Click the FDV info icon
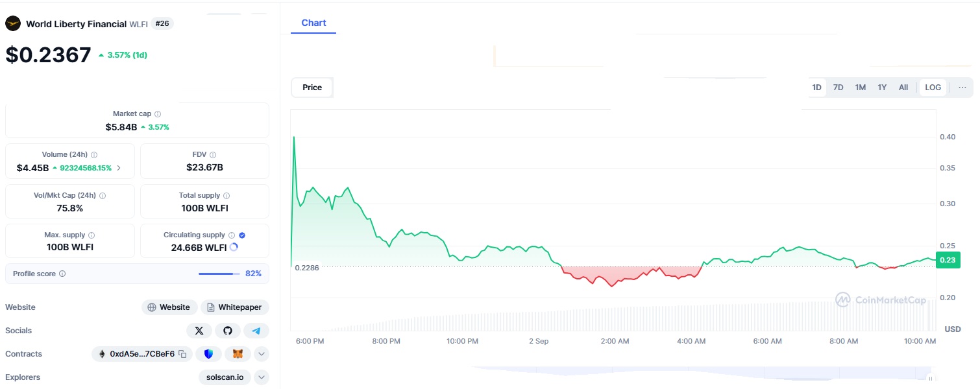 [x=213, y=155]
